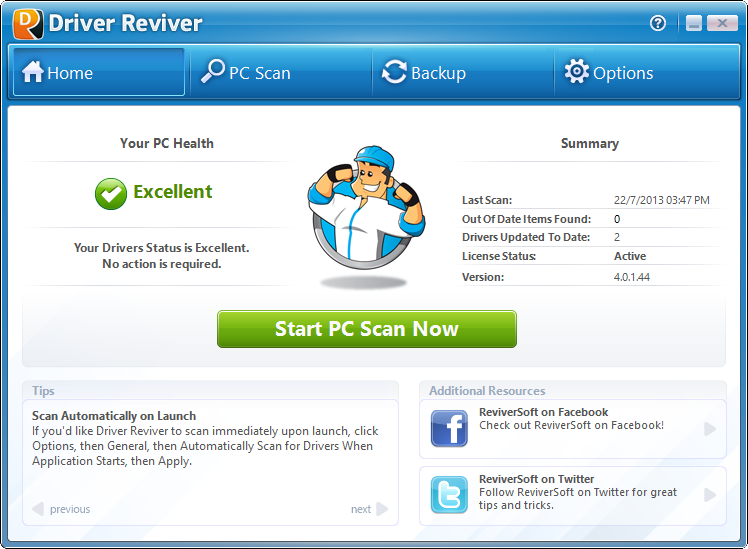Open the Backup tab
Viewport: 748px width, 549px height.
(463, 72)
